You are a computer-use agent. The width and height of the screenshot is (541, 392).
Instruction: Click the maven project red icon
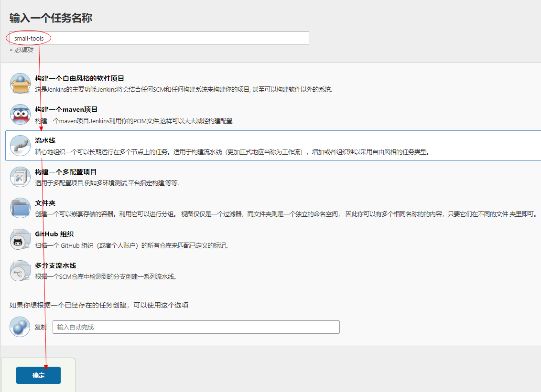[x=20, y=115]
